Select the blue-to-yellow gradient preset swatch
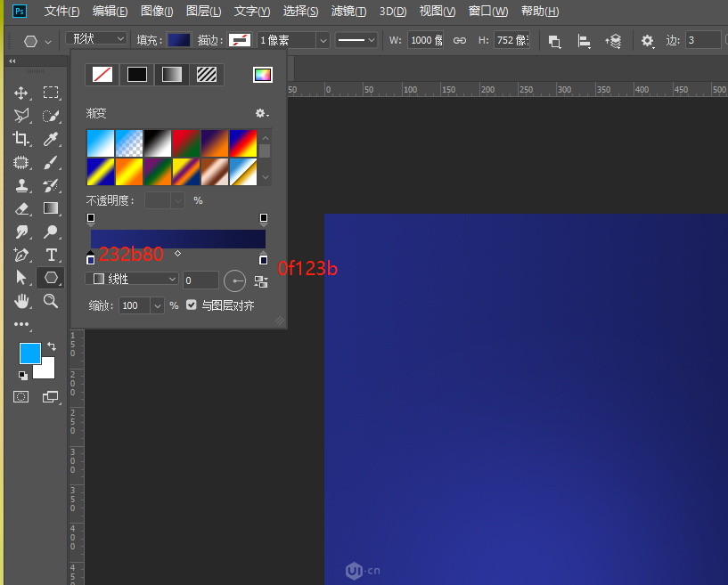The width and height of the screenshot is (728, 585). click(x=100, y=169)
